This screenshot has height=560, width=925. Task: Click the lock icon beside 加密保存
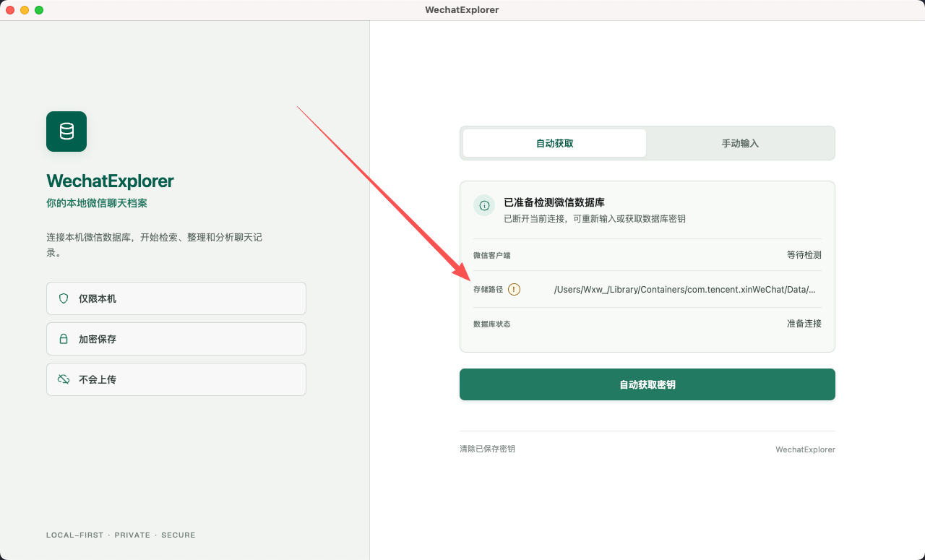pyautogui.click(x=64, y=339)
